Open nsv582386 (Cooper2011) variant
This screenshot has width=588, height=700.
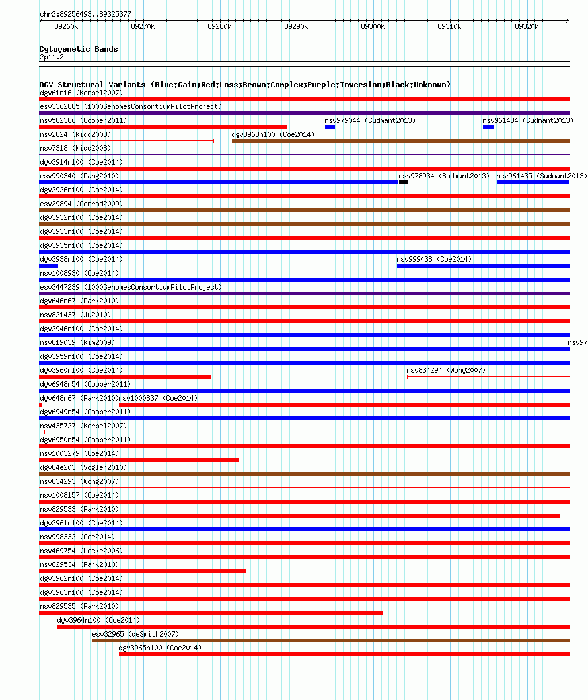coord(83,120)
